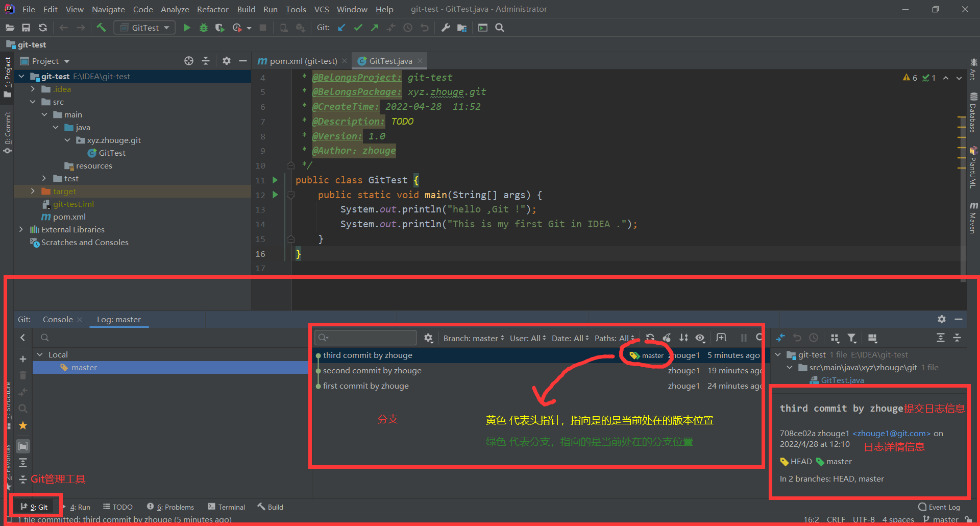Click the Git log search input field
The image size is (980, 526).
click(x=365, y=338)
